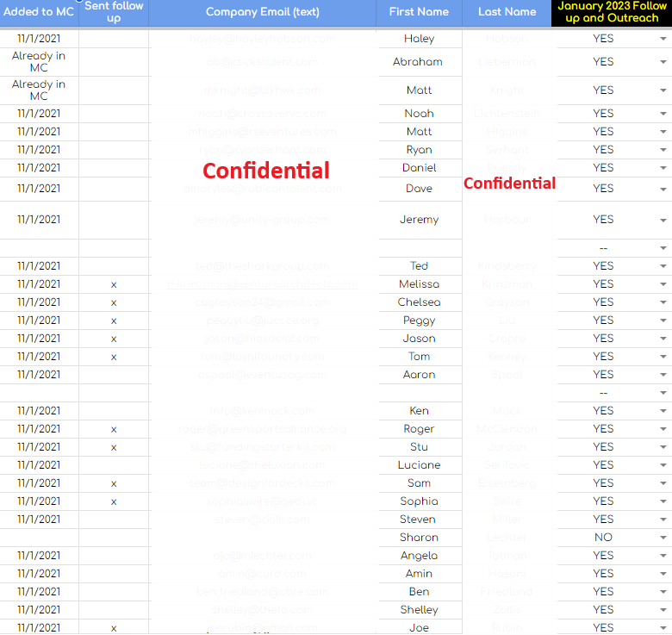Open the dropdown arrow in Haley's row
The width and height of the screenshot is (672, 635).
(663, 39)
